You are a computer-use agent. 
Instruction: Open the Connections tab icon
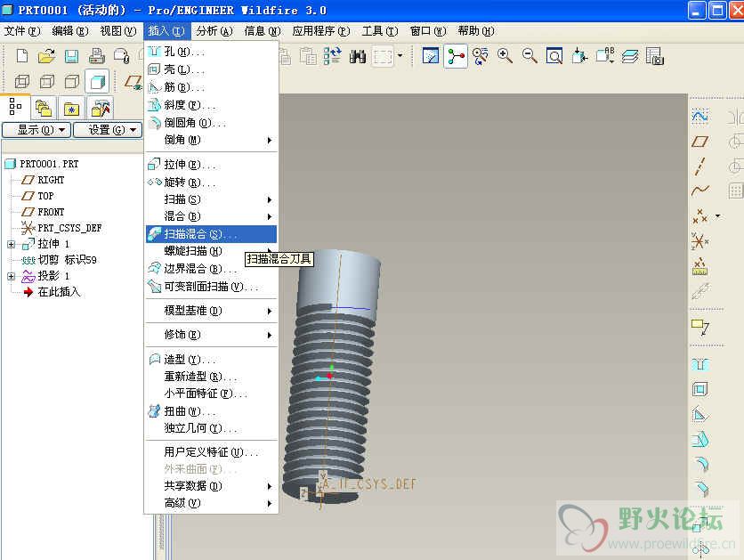[100, 109]
